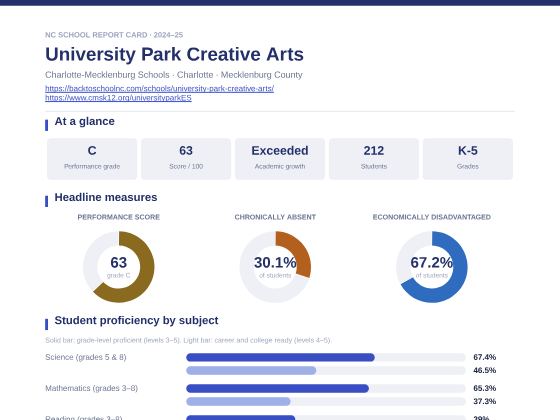560x420 pixels.
Task: Click the PERFORMANCE SCORE label
Action: [119, 217]
